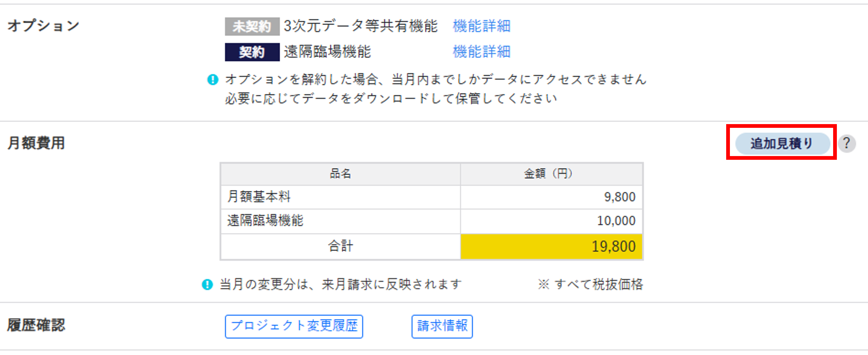Click the 9,800 amount cell

(x=551, y=197)
